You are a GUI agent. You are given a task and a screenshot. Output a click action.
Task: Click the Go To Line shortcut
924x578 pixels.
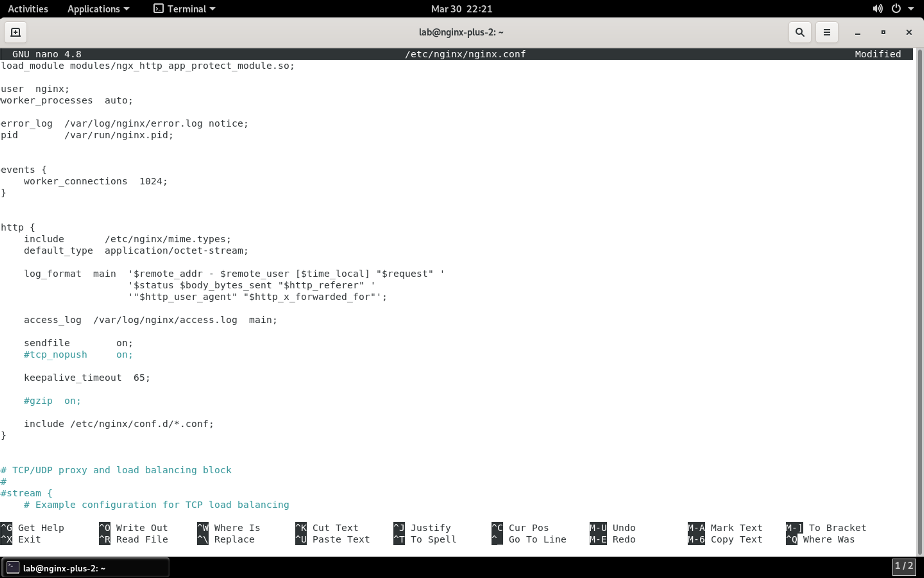(x=529, y=539)
